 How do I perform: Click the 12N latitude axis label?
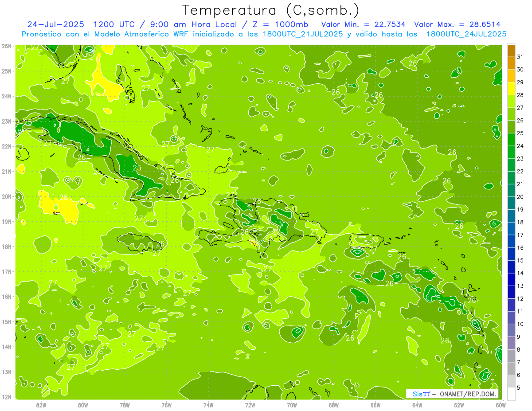(x=6, y=397)
